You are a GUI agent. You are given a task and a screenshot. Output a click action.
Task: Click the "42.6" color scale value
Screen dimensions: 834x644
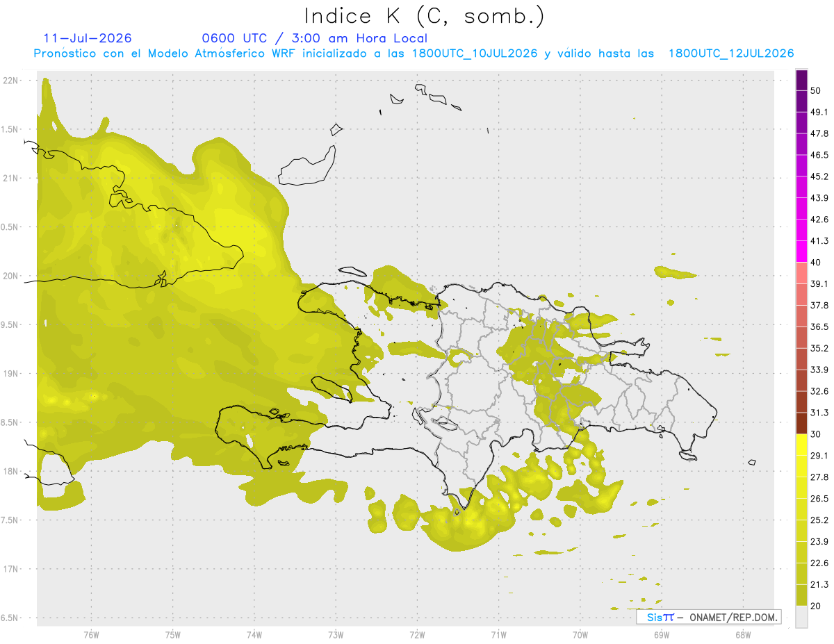point(819,220)
